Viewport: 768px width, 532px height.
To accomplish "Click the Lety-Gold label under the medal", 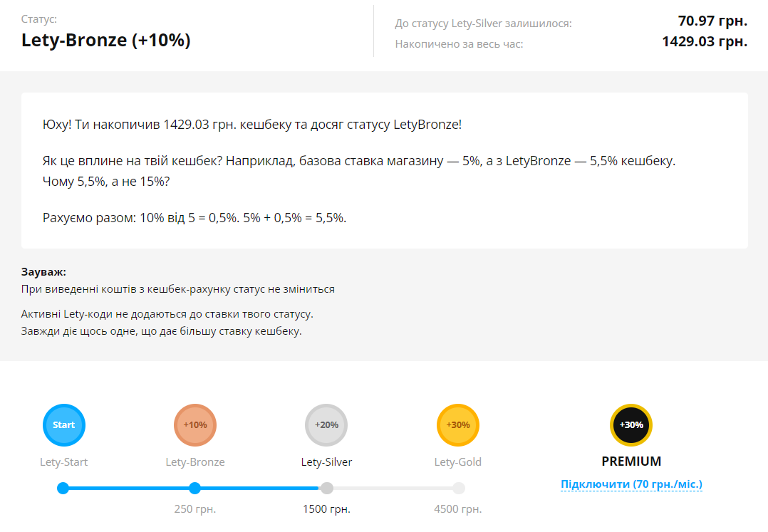I will point(457,461).
